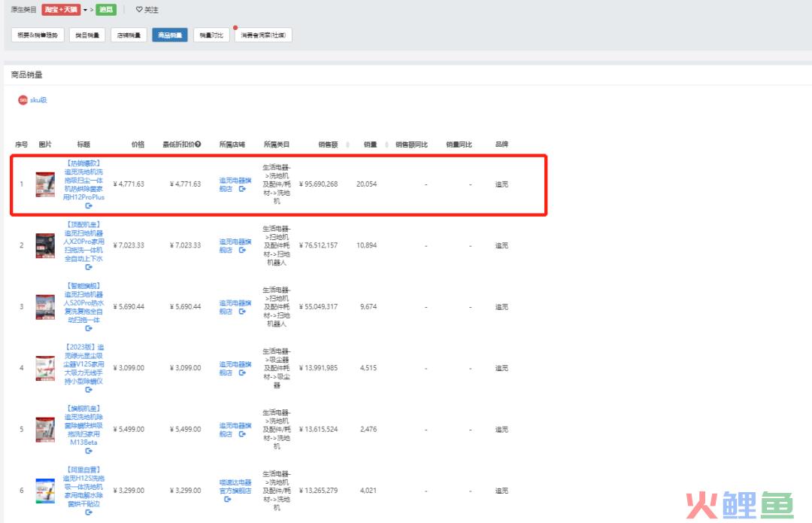Click store external link icon in S20Pro row

(242, 311)
